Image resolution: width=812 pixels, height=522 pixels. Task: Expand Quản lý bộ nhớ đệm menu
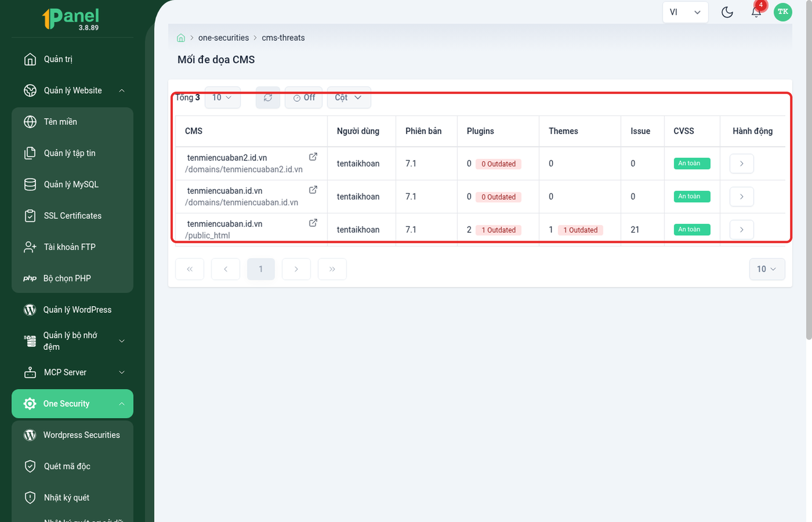[x=72, y=341]
